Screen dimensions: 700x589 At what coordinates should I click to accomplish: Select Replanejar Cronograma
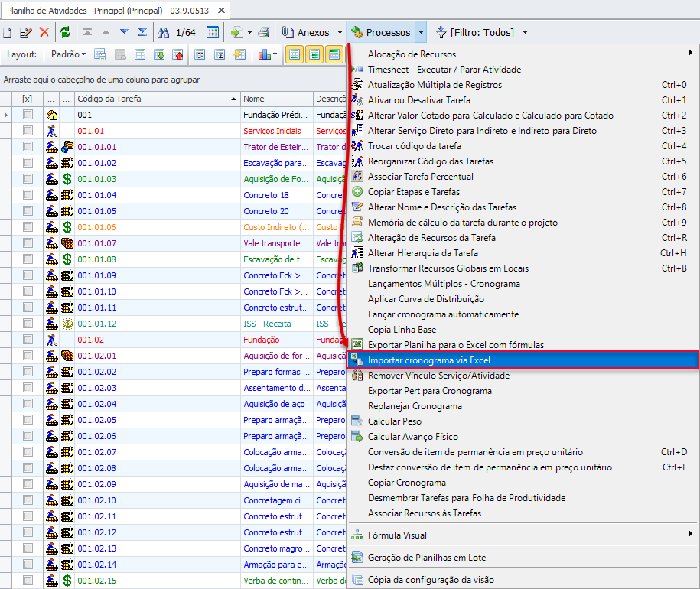click(523, 406)
